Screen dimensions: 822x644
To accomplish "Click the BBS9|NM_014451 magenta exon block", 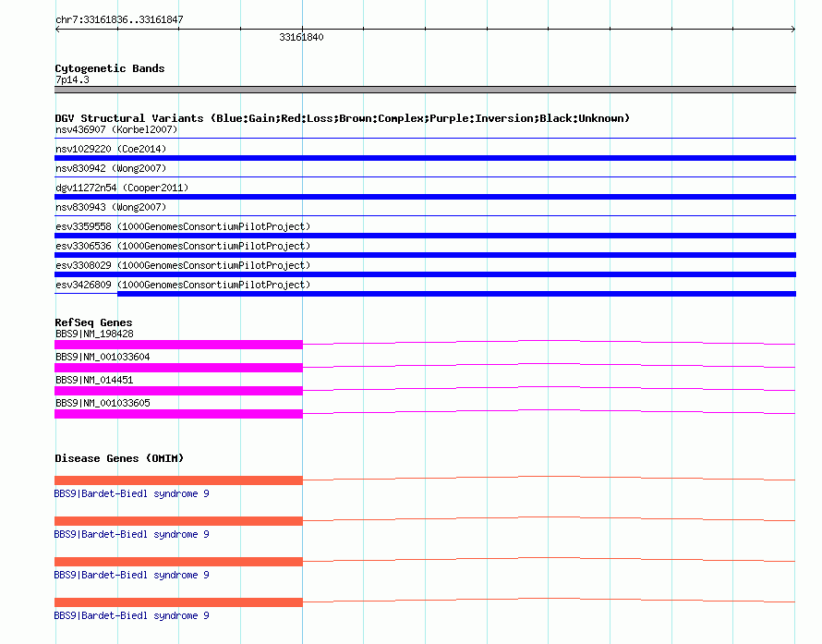I will 179,391.
